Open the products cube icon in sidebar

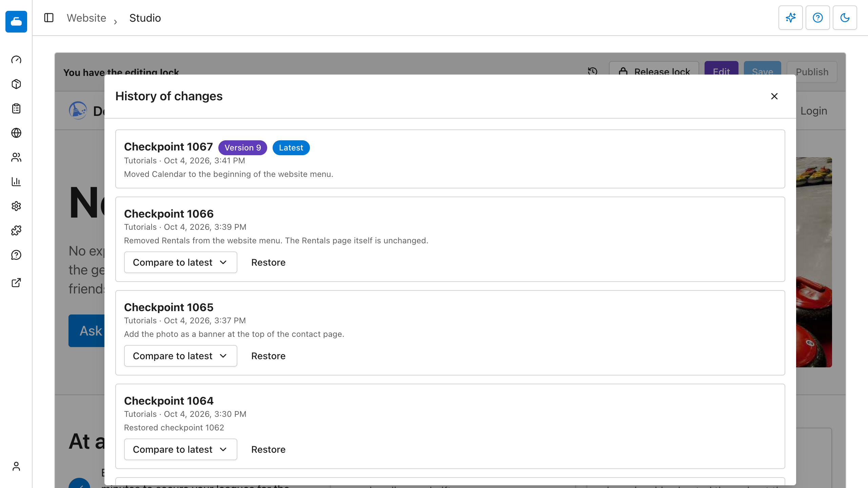[x=16, y=84]
